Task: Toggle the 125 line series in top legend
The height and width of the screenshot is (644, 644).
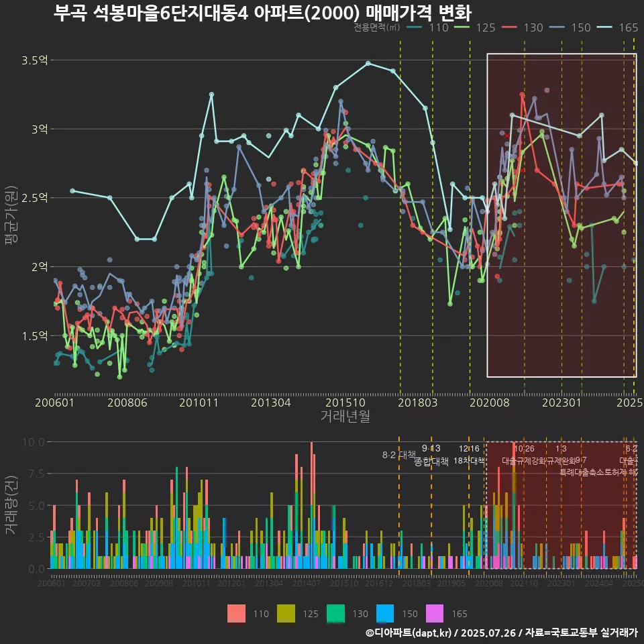Action: click(x=475, y=28)
